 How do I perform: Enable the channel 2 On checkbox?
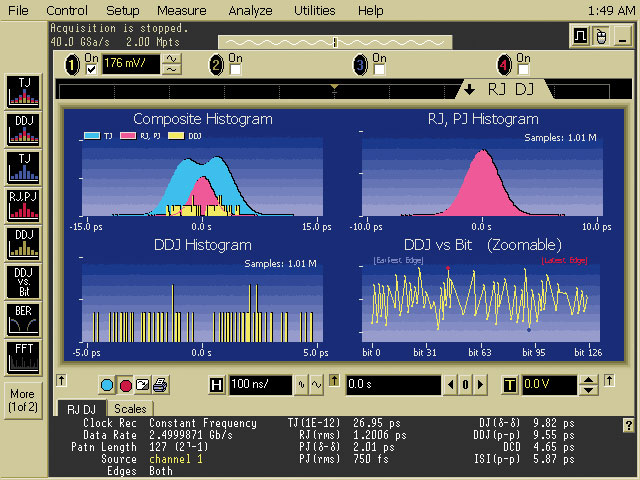click(236, 69)
